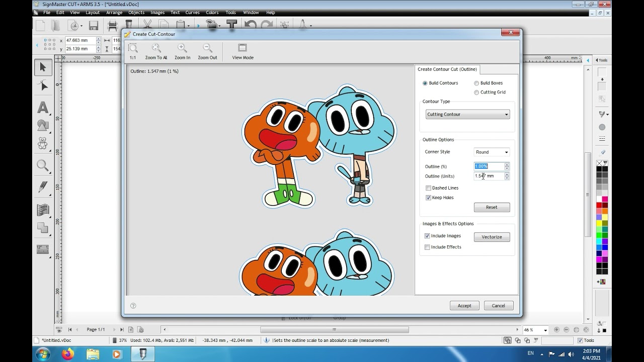The width and height of the screenshot is (644, 362).
Task: Open the Layout menu
Action: coord(93,13)
